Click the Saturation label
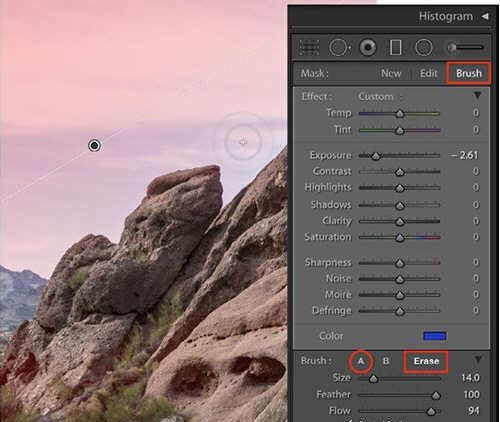 (328, 237)
